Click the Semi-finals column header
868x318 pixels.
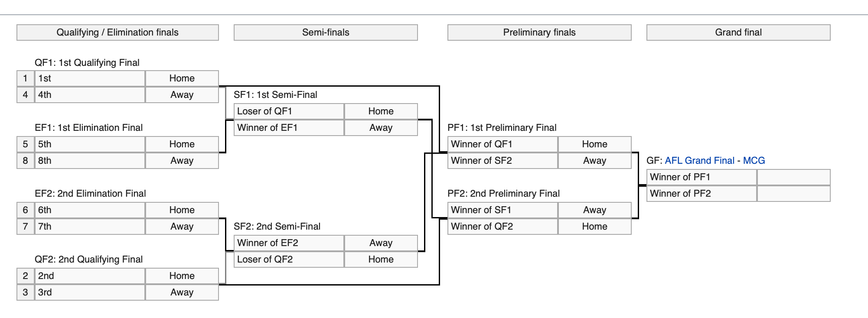(326, 32)
